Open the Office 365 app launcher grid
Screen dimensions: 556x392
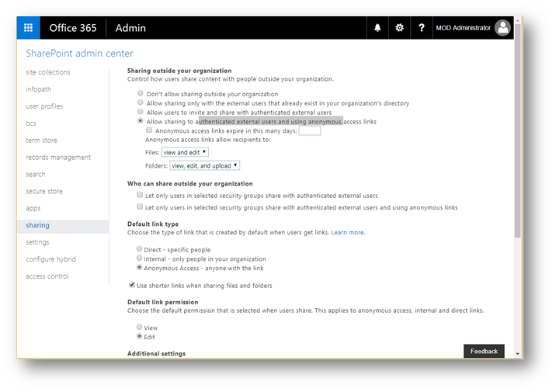(29, 28)
